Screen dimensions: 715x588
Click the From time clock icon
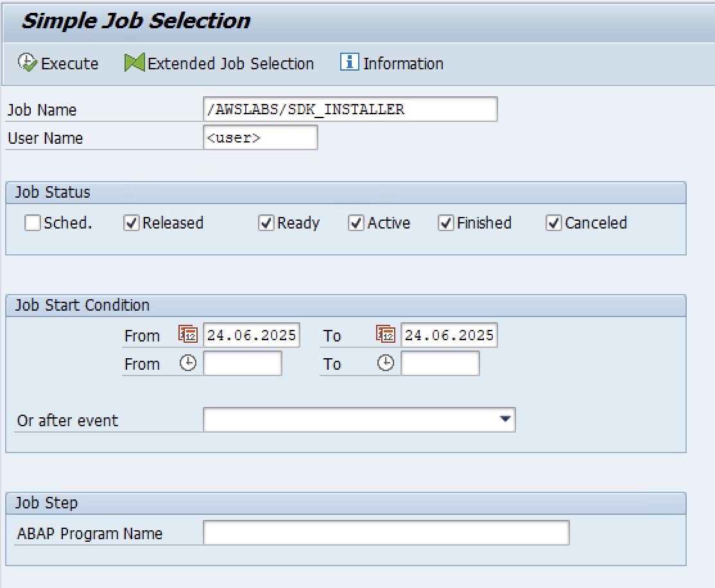click(x=187, y=363)
